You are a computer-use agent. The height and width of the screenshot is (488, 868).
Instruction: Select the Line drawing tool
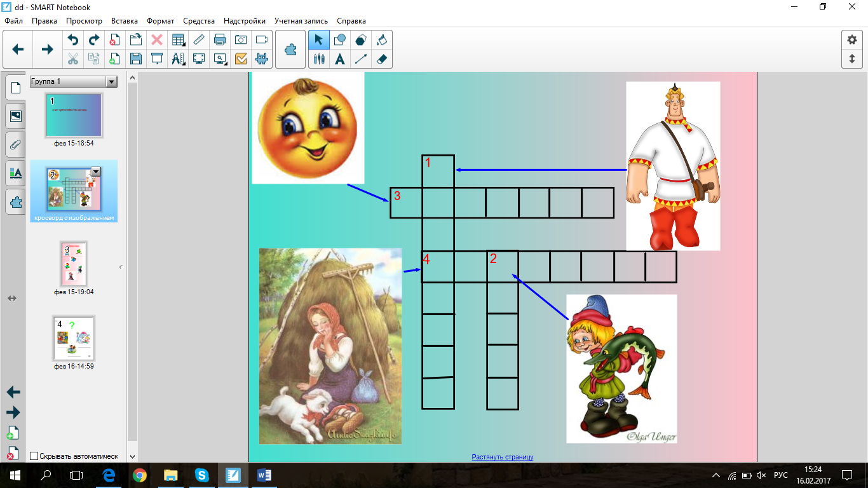tap(361, 59)
